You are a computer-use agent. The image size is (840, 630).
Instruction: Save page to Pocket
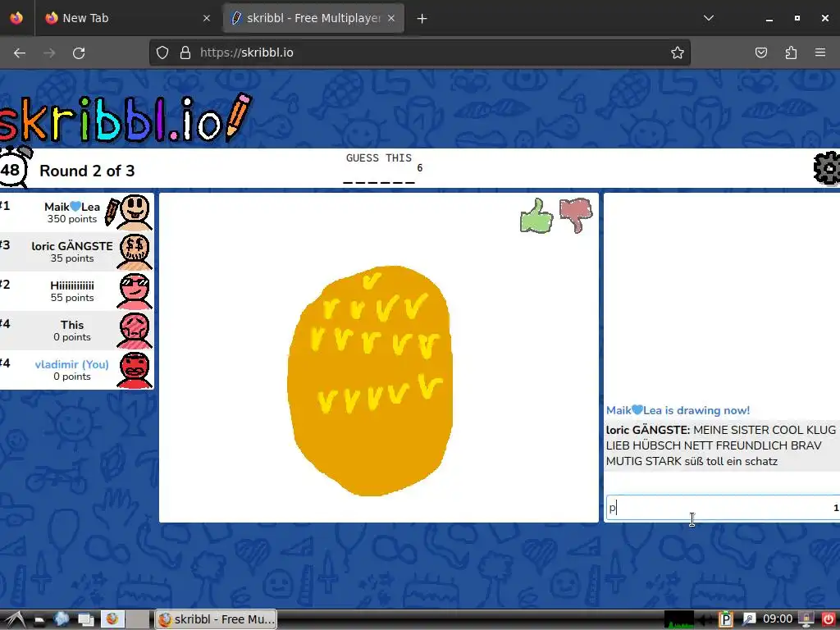(761, 52)
